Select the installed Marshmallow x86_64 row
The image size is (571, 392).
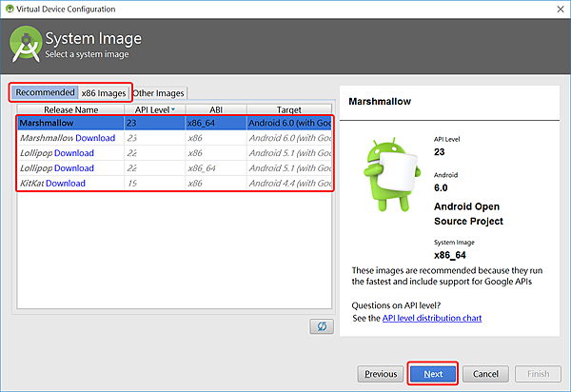(174, 123)
